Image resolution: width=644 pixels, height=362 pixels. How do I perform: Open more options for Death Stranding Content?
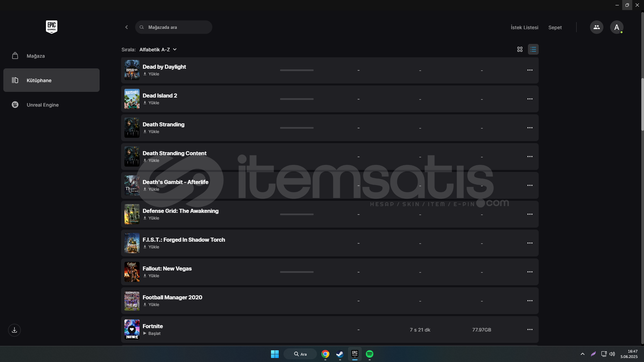[530, 157]
